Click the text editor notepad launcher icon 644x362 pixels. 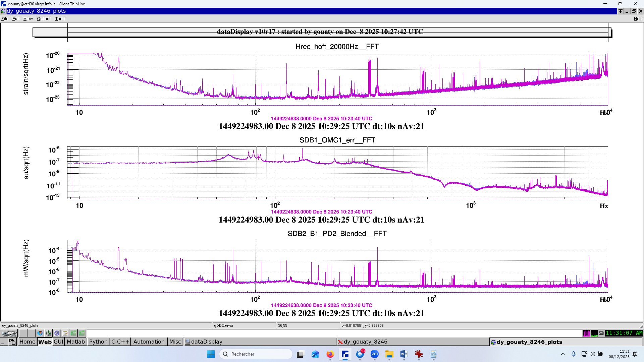65,333
